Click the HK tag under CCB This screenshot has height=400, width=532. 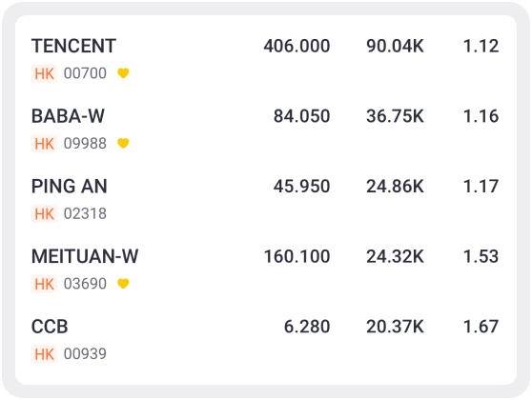pyautogui.click(x=44, y=354)
